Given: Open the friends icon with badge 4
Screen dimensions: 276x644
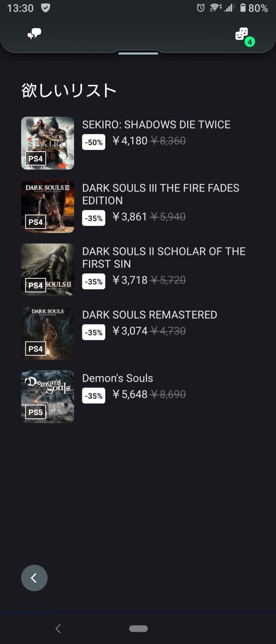Looking at the screenshot, I should (x=242, y=34).
